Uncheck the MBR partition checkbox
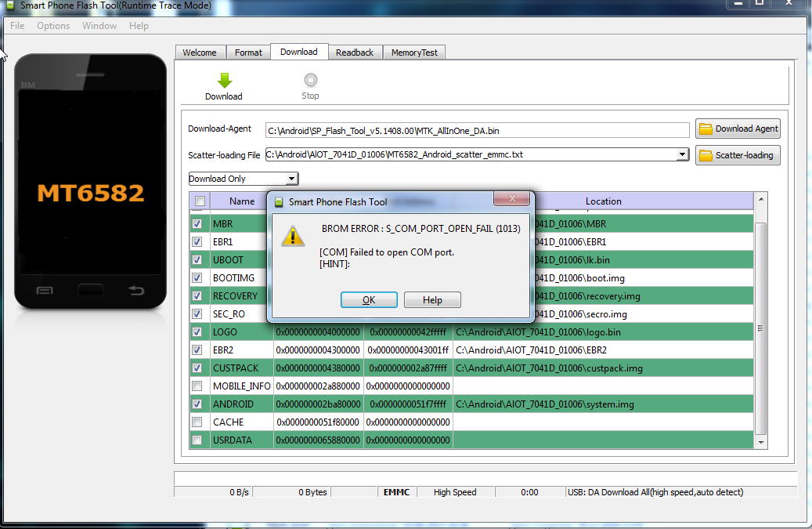 tap(197, 224)
